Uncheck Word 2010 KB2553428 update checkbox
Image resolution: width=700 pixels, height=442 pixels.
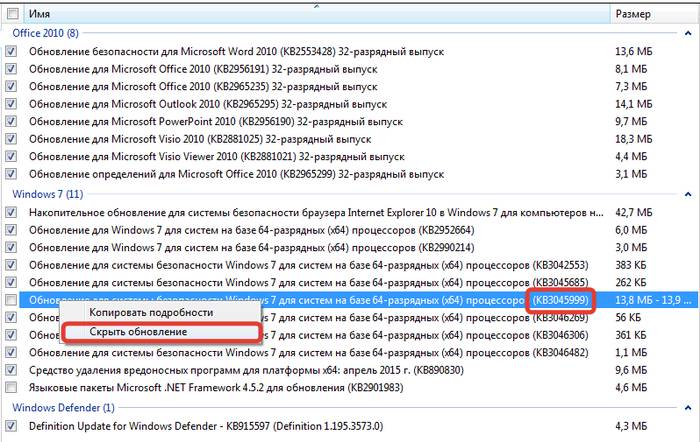point(11,51)
